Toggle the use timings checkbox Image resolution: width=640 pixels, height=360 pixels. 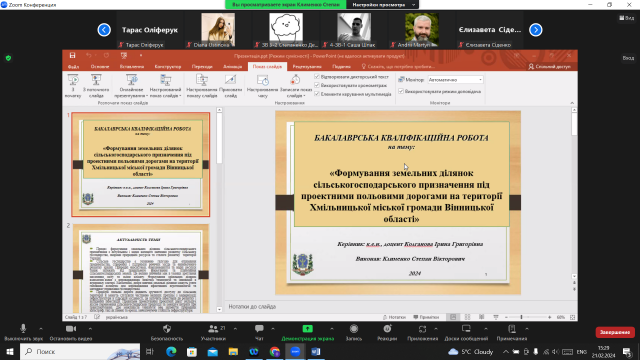tap(317, 85)
